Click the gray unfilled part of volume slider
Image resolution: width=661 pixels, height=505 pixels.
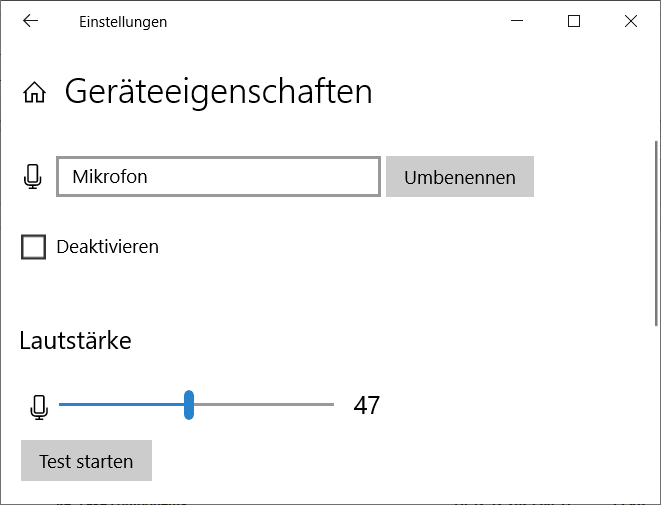264,405
